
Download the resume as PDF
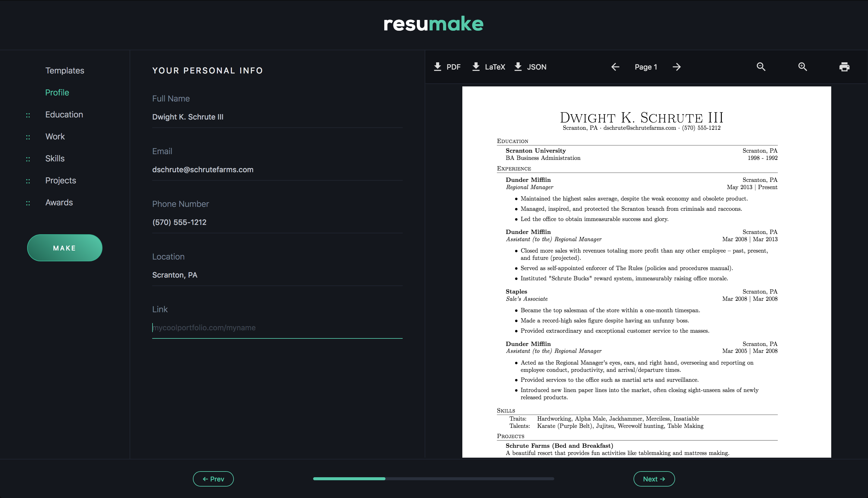pos(448,67)
